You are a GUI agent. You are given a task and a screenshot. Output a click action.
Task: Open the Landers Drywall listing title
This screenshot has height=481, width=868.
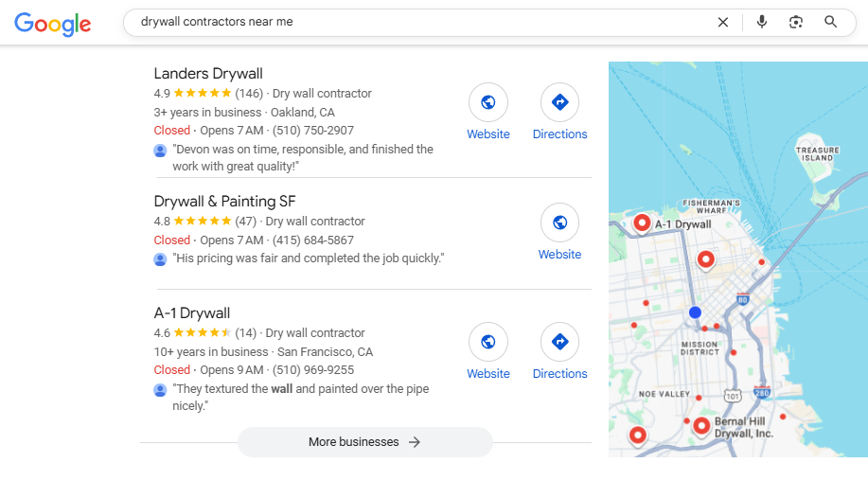pyautogui.click(x=208, y=74)
